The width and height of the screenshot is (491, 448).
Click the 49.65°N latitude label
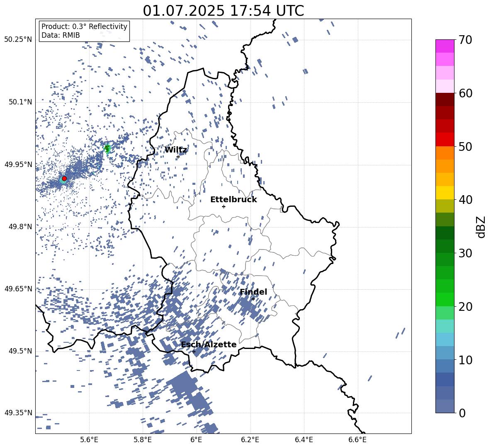18,288
